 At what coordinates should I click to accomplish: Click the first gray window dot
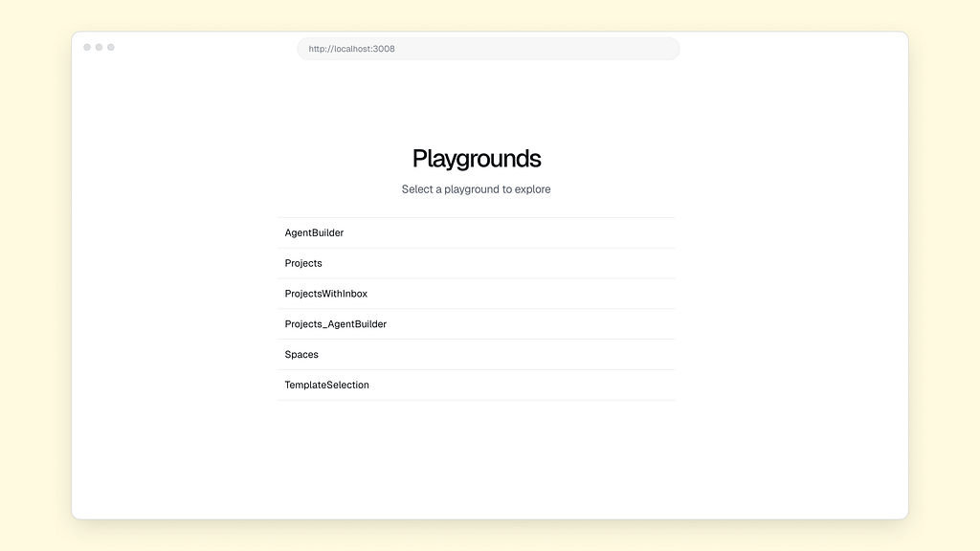(87, 47)
